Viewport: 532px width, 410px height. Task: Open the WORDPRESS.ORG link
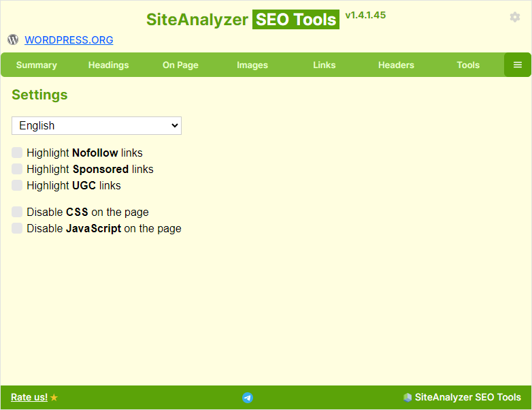tap(69, 40)
